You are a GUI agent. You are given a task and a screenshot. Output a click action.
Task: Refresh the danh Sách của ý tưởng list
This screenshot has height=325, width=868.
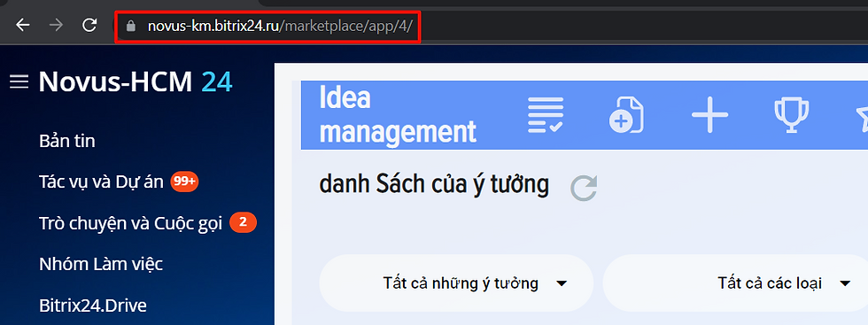[584, 189]
